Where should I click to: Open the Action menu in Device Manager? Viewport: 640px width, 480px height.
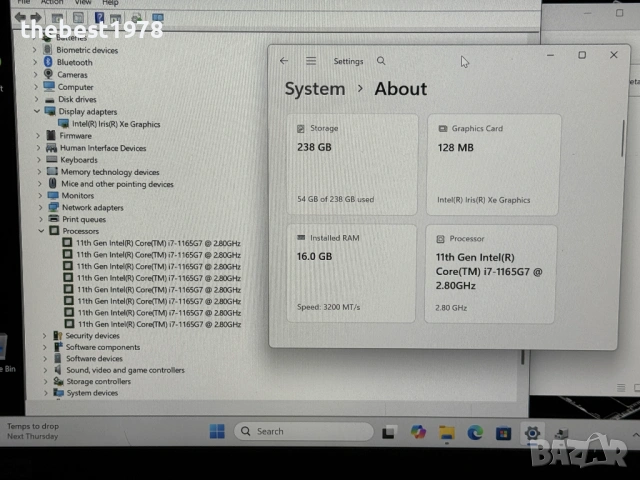pyautogui.click(x=52, y=2)
